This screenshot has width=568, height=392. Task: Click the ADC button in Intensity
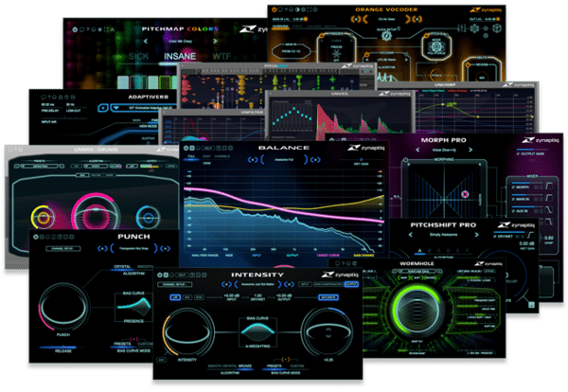pos(161,360)
